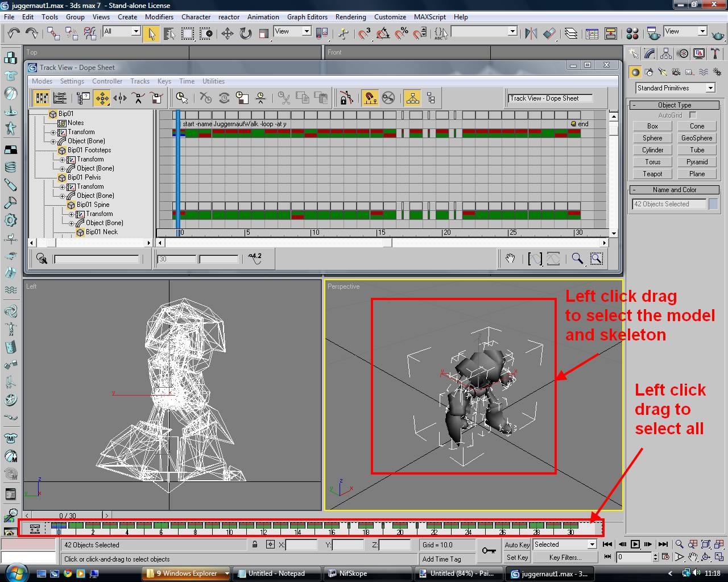Activate the Select and Uniform Scale tool
Image resolution: width=728 pixels, height=582 pixels.
coord(264,34)
